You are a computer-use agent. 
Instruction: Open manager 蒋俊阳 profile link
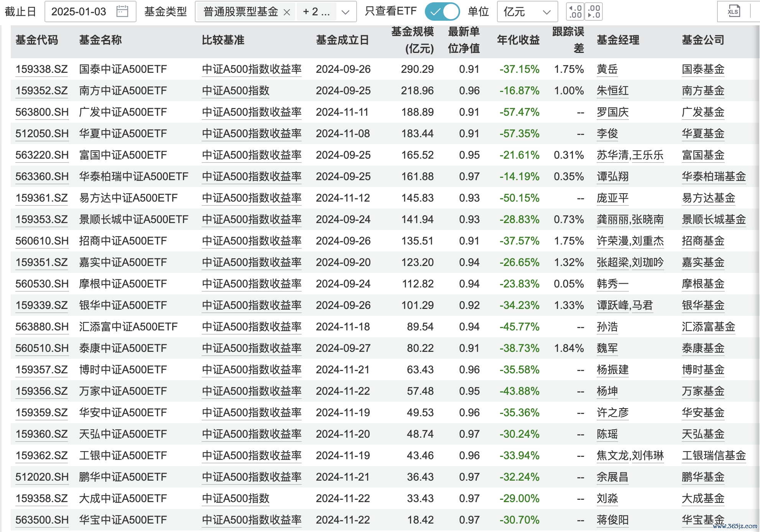pos(613,520)
